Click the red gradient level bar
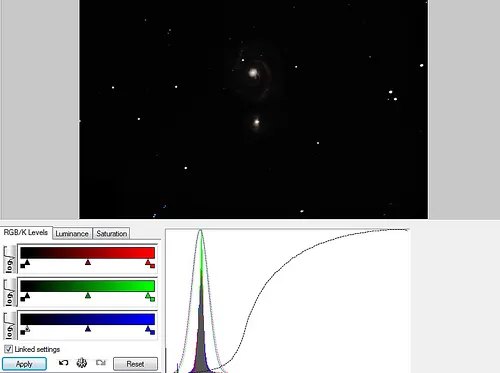 [x=87, y=252]
